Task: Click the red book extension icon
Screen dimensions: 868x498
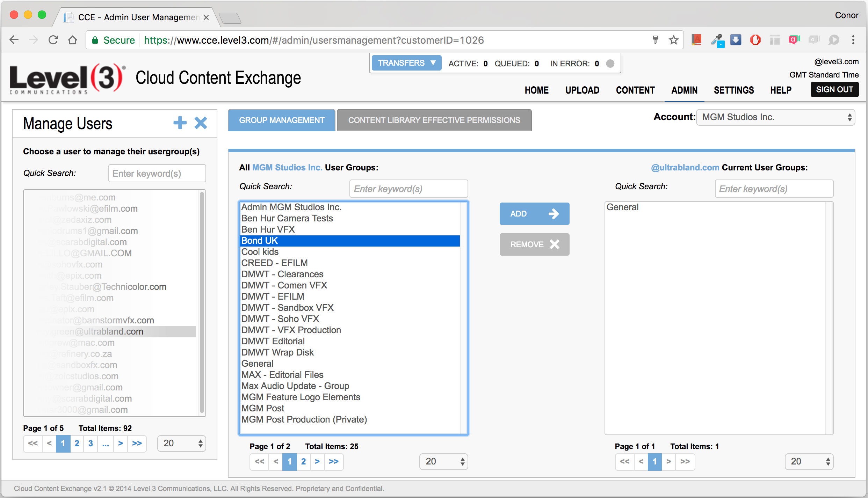Action: [696, 40]
